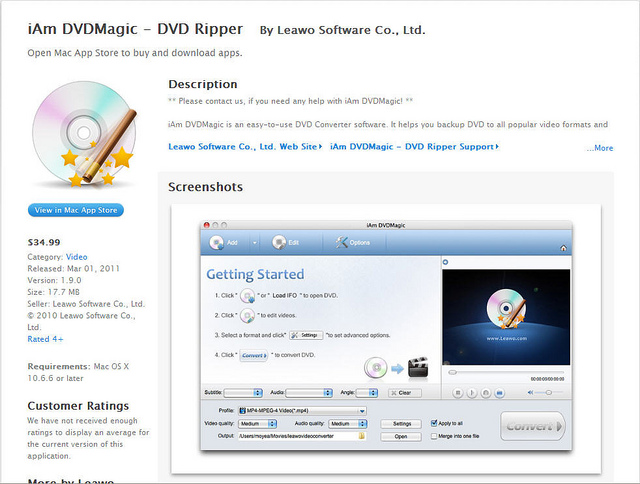640x484 pixels.
Task: Open the dropdown arrow next to Add
Action: pos(255,243)
